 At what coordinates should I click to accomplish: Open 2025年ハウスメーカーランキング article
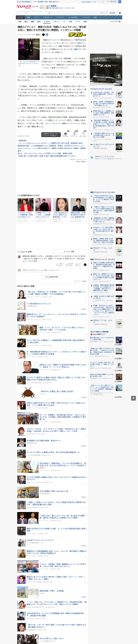pyautogui.click(x=40, y=540)
